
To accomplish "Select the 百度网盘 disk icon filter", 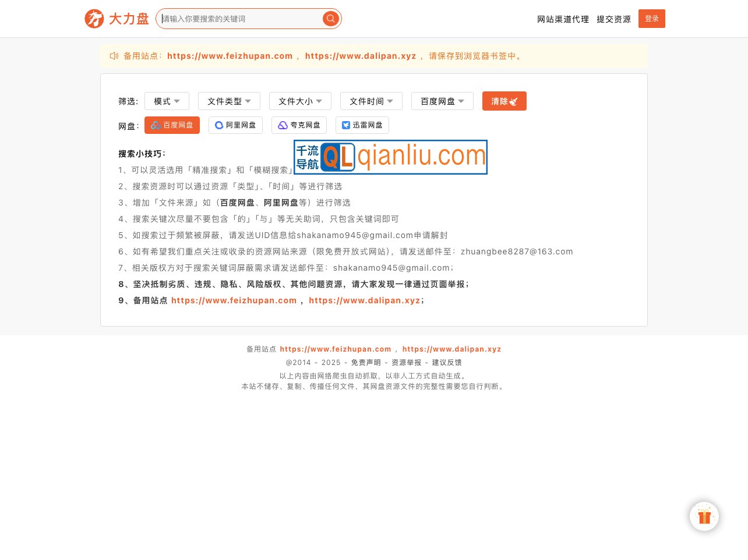I will click(x=156, y=125).
